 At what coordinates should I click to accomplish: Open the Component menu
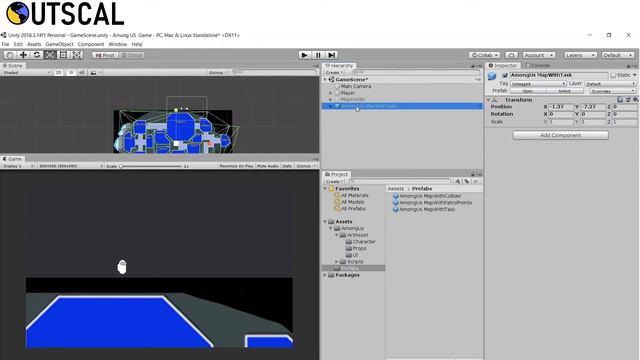point(91,44)
